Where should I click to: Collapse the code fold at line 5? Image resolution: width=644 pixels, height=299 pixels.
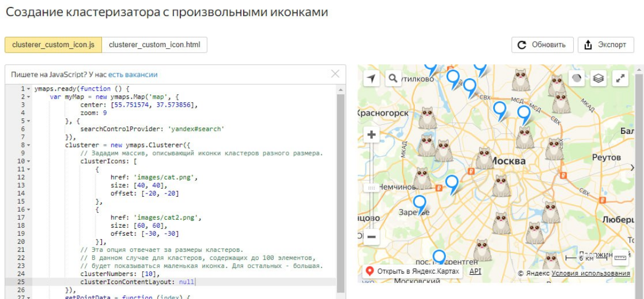tap(28, 121)
